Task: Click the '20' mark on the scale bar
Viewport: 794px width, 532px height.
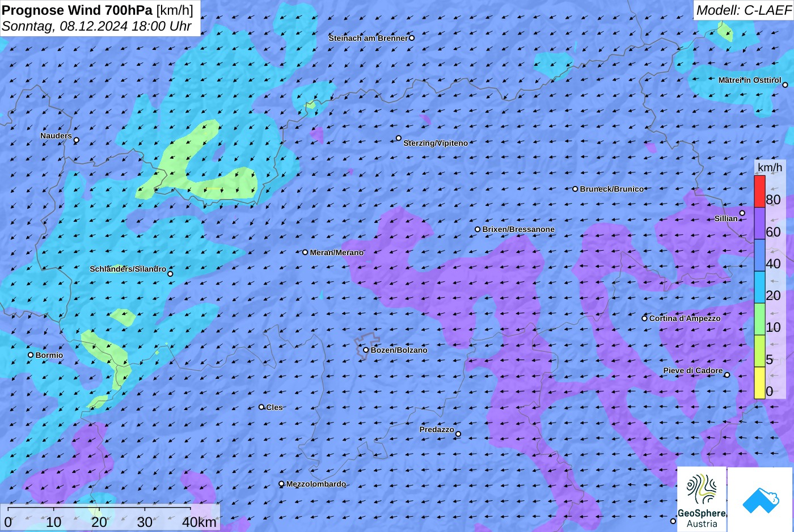Action: click(x=99, y=522)
